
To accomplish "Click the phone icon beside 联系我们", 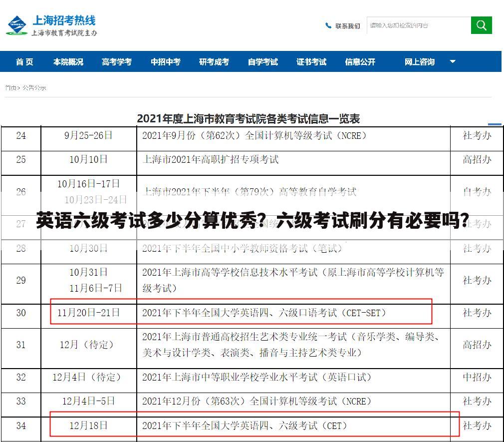I will pos(328,25).
